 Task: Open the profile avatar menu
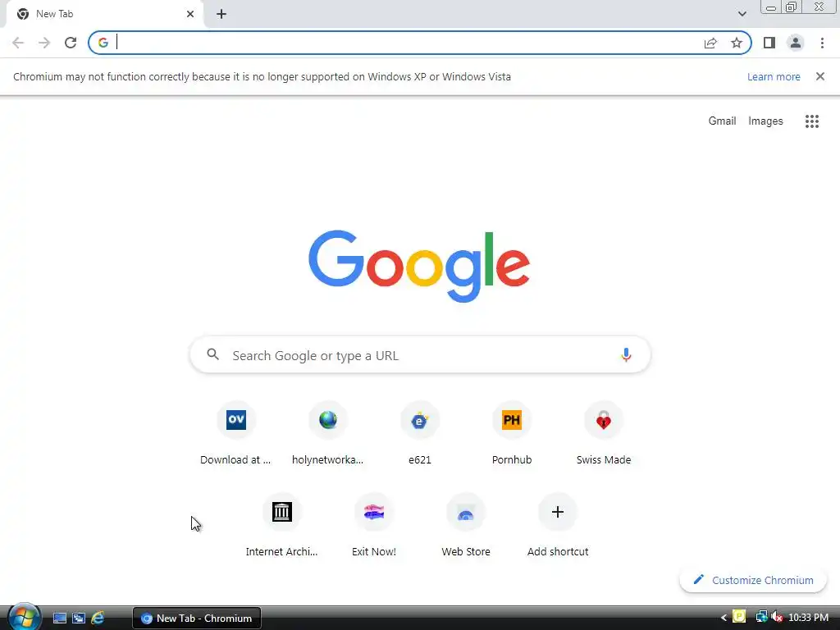(796, 43)
